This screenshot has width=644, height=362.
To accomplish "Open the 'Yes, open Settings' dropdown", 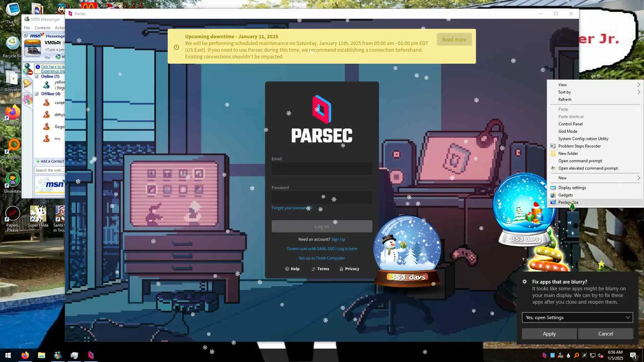I will pos(577,317).
